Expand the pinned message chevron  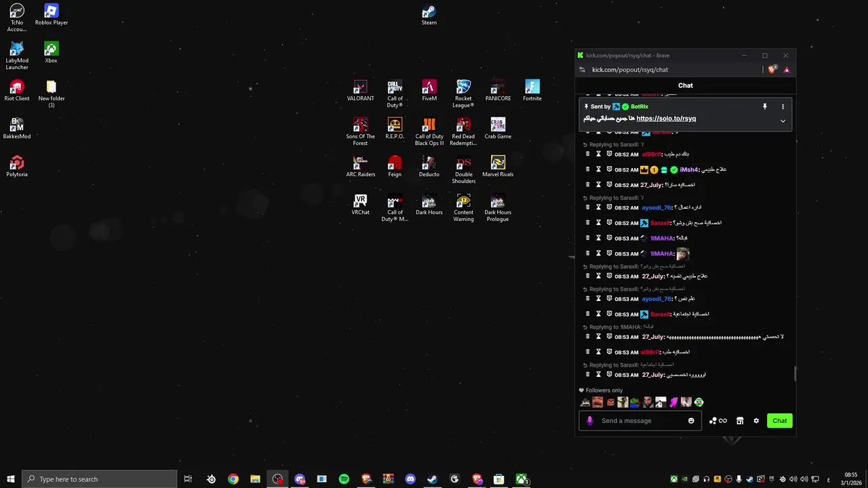tap(783, 121)
